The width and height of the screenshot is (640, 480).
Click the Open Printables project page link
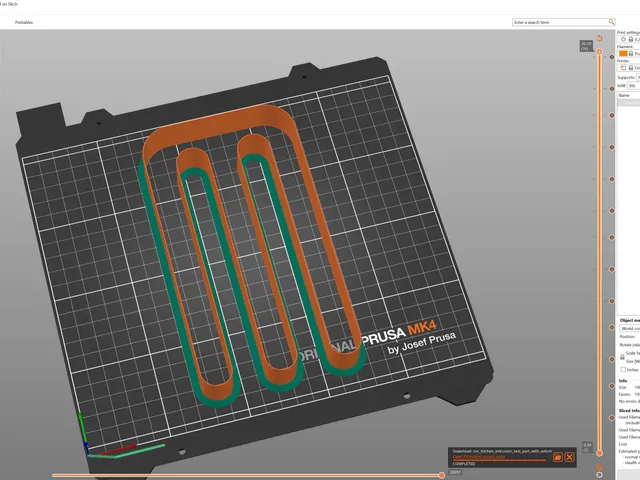479,457
